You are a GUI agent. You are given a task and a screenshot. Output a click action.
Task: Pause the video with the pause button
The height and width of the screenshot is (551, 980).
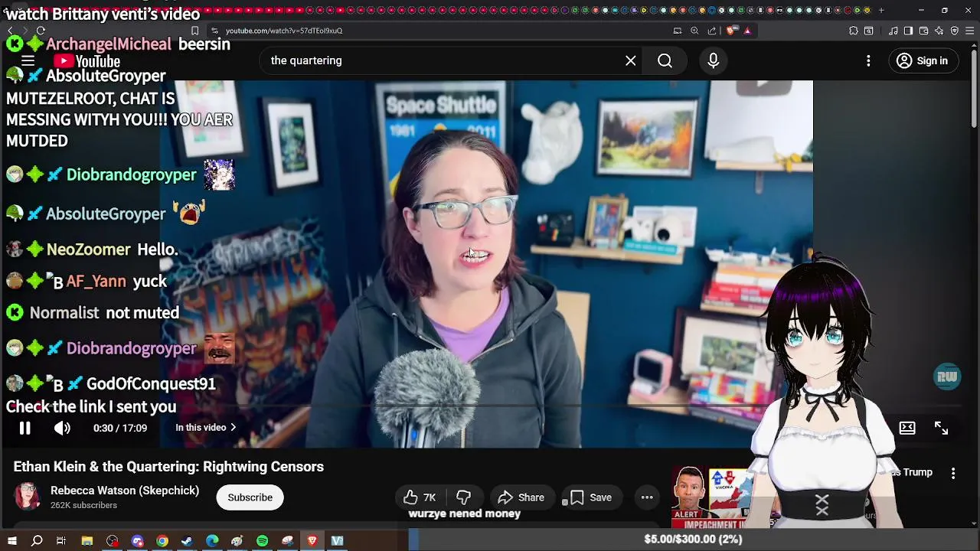[x=24, y=428]
